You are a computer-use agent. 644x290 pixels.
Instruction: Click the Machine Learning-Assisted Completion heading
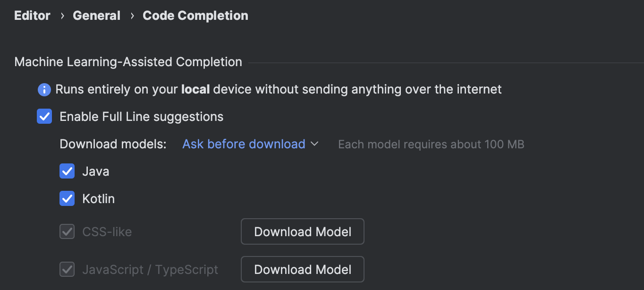[128, 62]
